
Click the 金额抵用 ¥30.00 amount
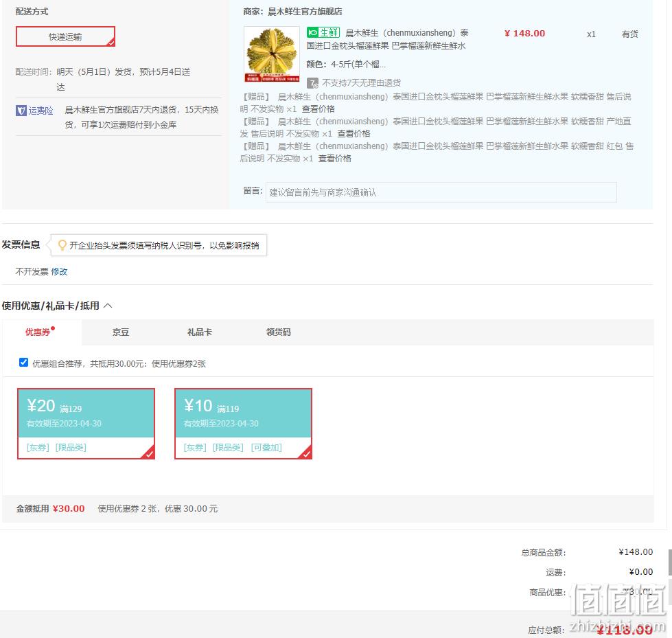pyautogui.click(x=69, y=508)
